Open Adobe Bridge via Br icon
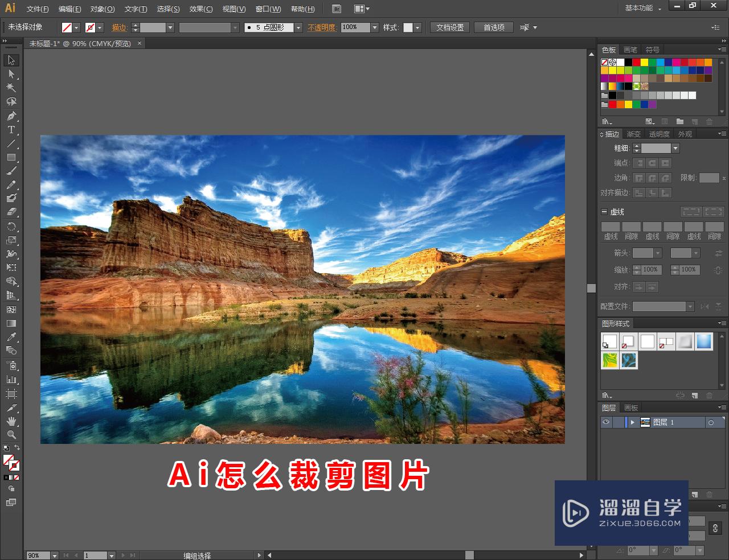Image resolution: width=729 pixels, height=560 pixels. tap(337, 9)
